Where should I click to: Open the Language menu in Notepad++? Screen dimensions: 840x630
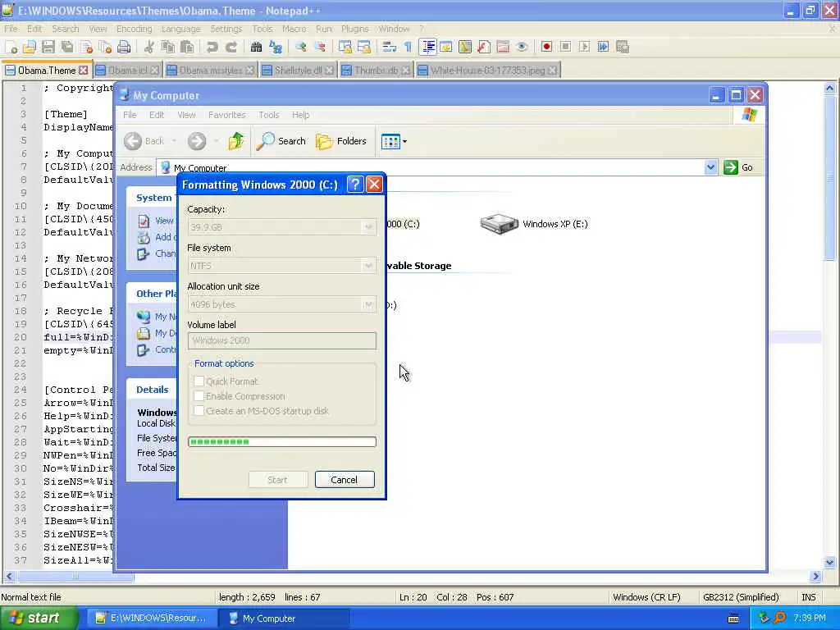click(x=181, y=29)
